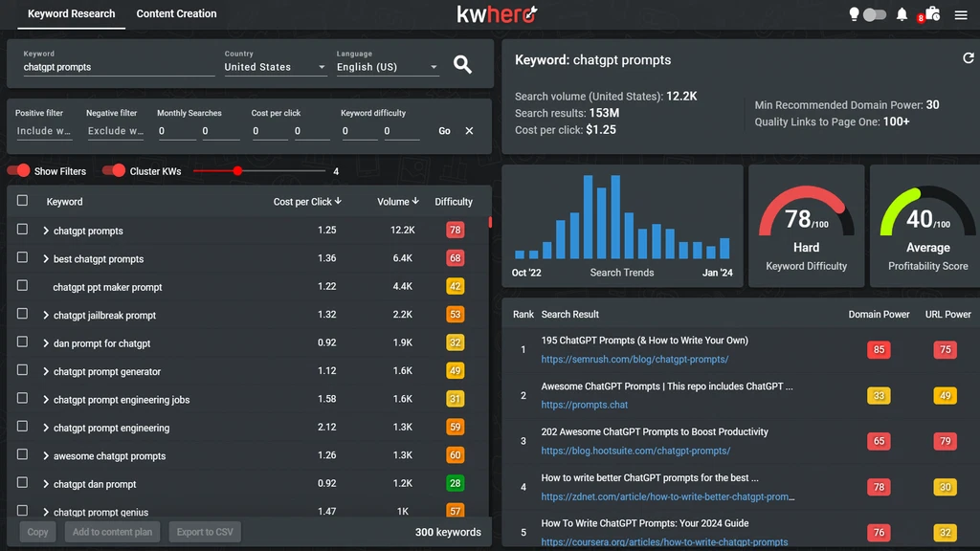The height and width of the screenshot is (551, 980).
Task: Open the semrush.com blog link
Action: (x=635, y=361)
